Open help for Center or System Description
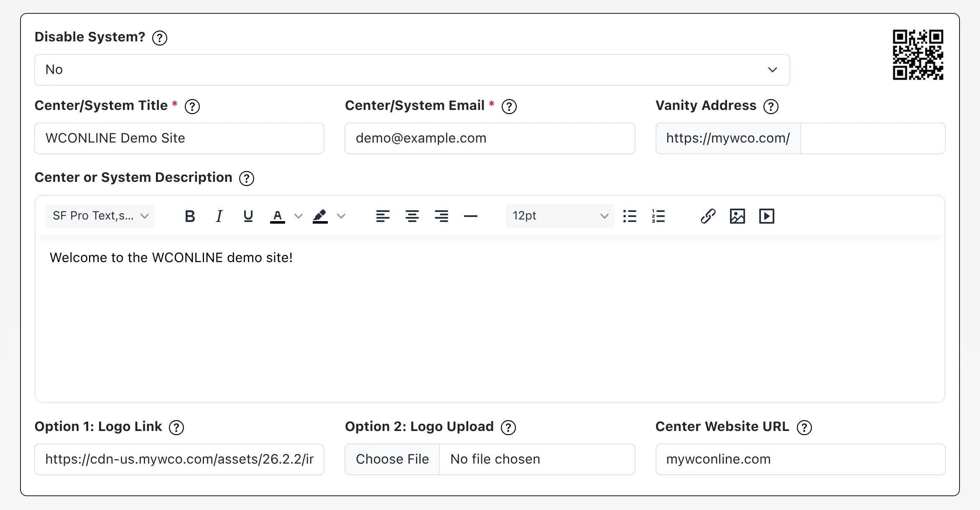980x510 pixels. (247, 178)
